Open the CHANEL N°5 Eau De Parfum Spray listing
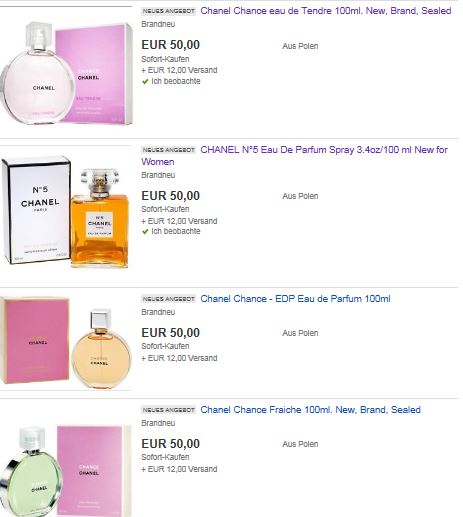Image resolution: width=463 pixels, height=517 pixels. [294, 156]
